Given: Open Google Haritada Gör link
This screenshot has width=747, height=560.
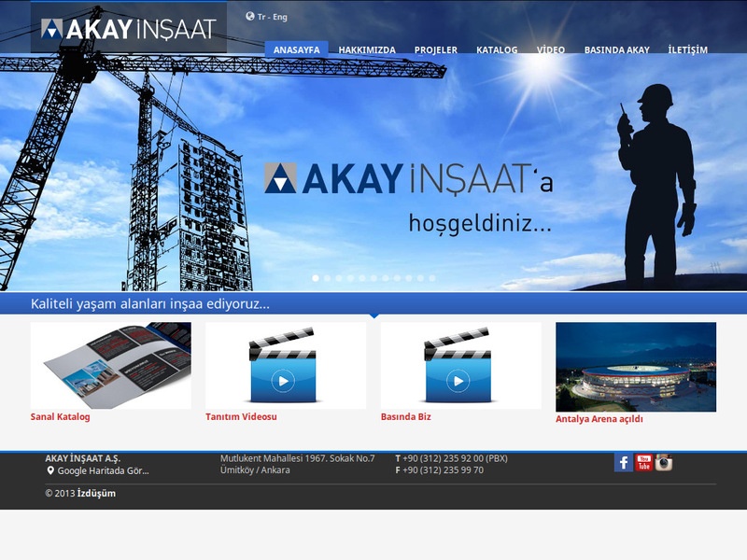Looking at the screenshot, I should point(103,470).
